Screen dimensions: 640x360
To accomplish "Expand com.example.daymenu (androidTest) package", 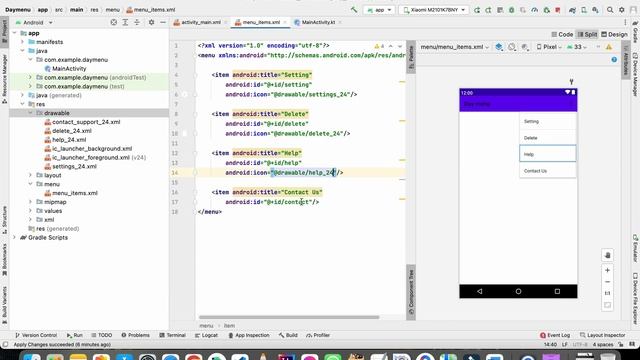I will pyautogui.click(x=30, y=77).
